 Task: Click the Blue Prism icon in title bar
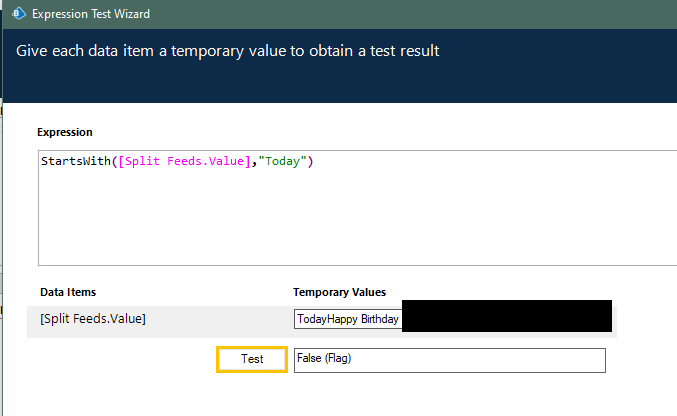point(17,14)
